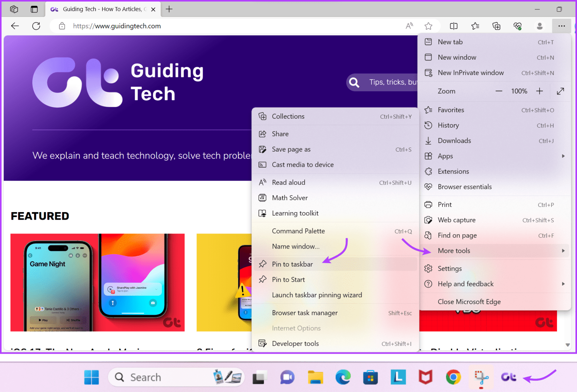577x392 pixels.
Task: Click the back navigation arrow icon
Action: (15, 26)
